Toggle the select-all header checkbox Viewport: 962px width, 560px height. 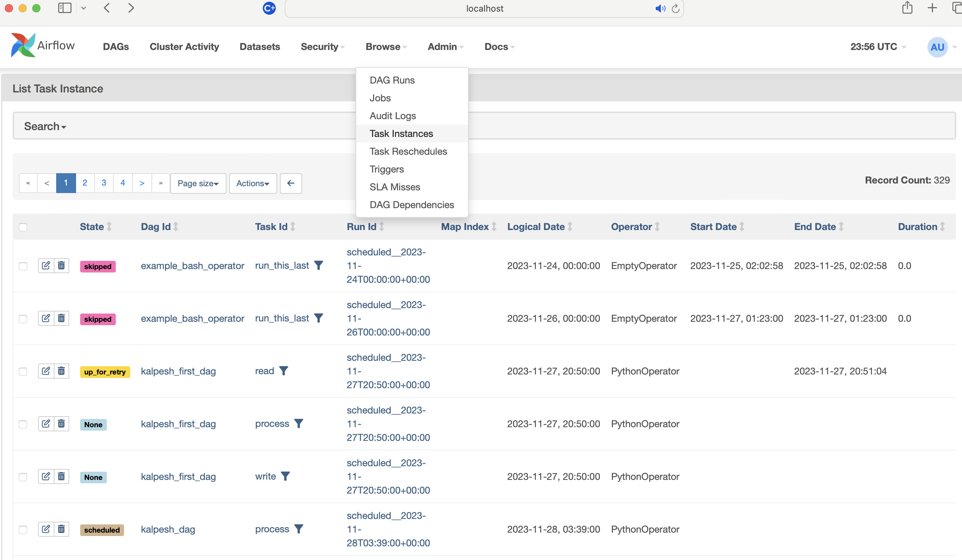click(x=23, y=227)
